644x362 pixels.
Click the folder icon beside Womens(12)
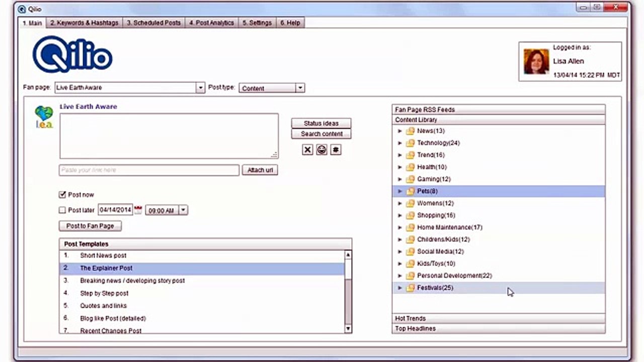pyautogui.click(x=410, y=204)
